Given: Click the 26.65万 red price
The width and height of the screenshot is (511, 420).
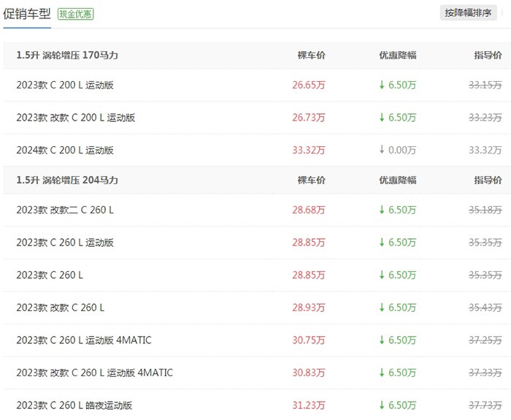Looking at the screenshot, I should tap(309, 85).
